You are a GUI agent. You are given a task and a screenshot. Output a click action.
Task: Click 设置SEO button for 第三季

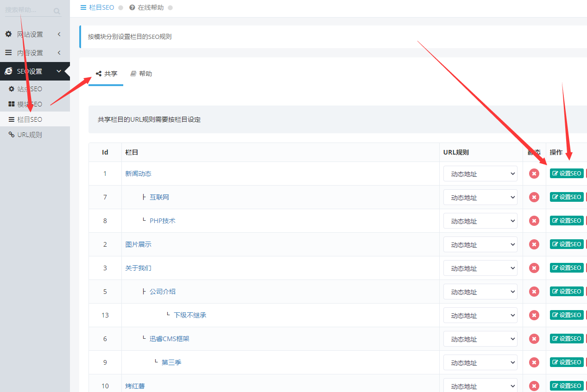[567, 362]
